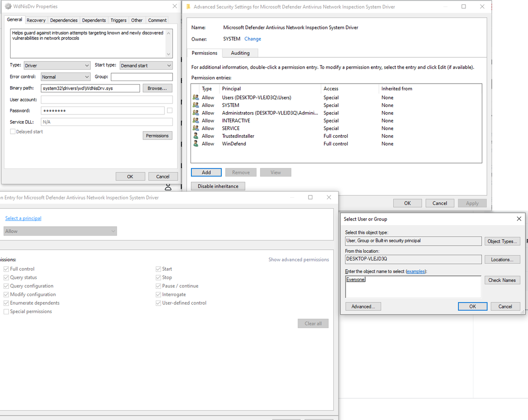Toggle the Start permission checkbox
This screenshot has height=420, width=528.
coord(158,269)
